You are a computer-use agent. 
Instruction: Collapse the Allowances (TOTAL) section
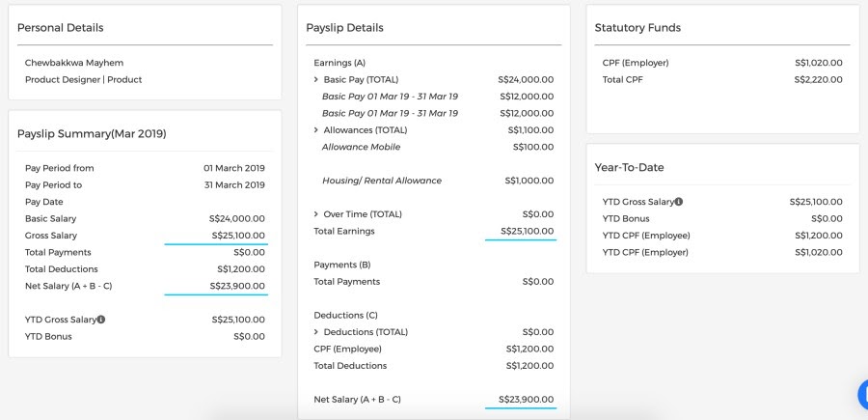[316, 130]
